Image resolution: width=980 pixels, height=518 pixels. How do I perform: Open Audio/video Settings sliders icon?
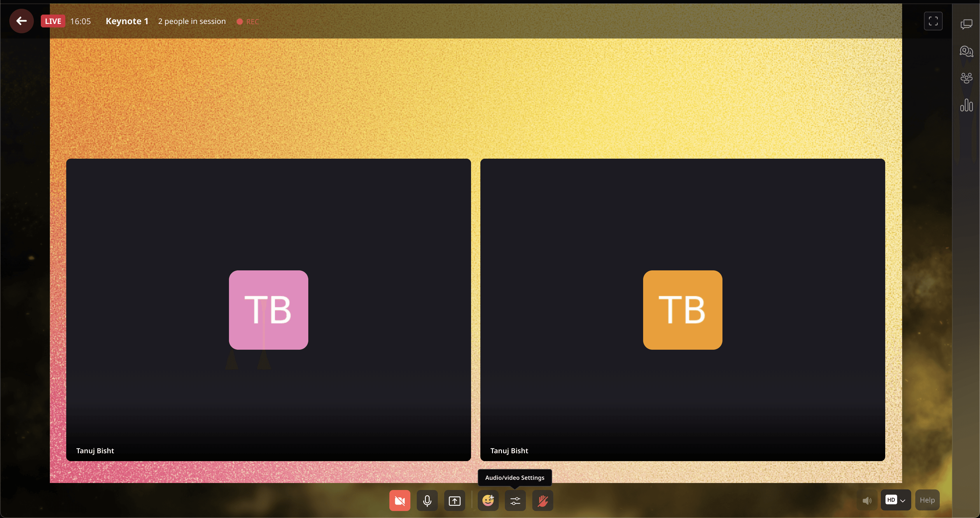pyautogui.click(x=515, y=501)
